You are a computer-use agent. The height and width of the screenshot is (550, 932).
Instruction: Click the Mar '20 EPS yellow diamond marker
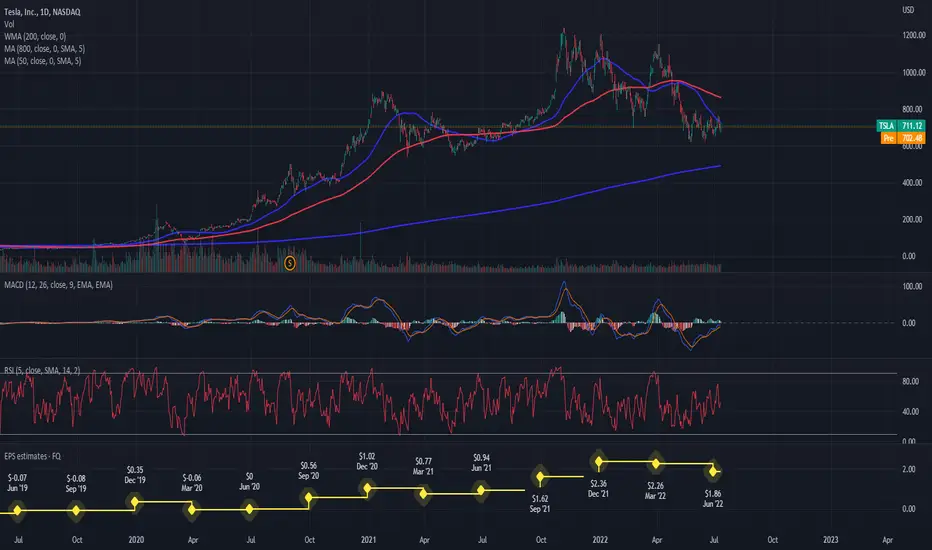(x=191, y=510)
